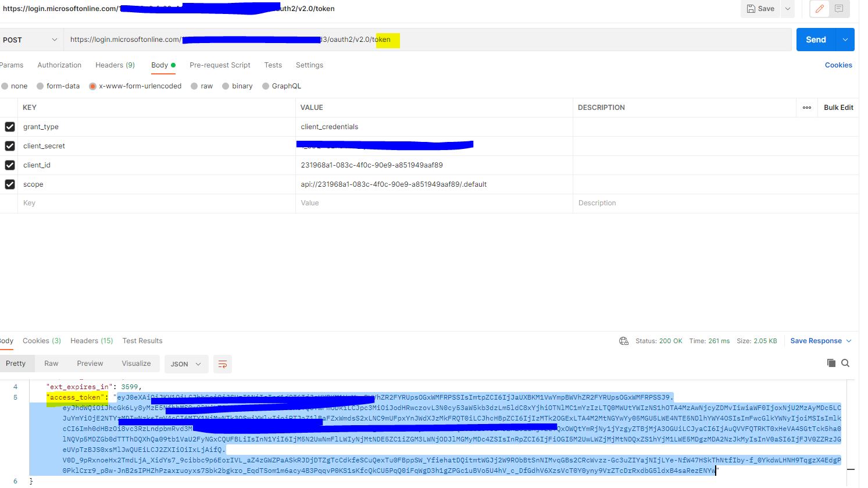
Task: Expand the Send button dropdown arrow
Action: pos(845,40)
